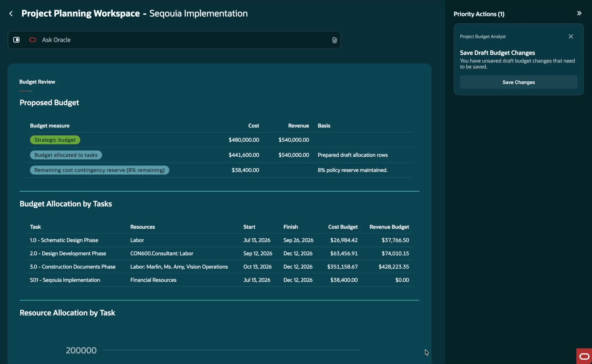Click '8% policy reserve maintained.' text

click(353, 170)
